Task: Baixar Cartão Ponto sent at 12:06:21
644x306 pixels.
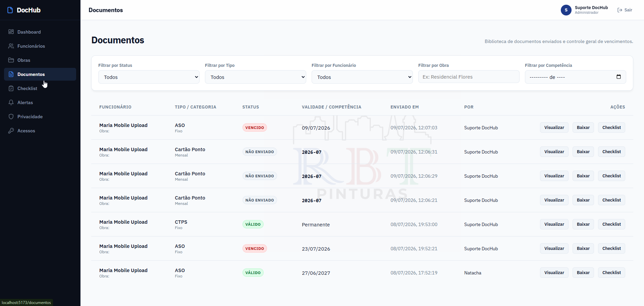Action: click(583, 200)
